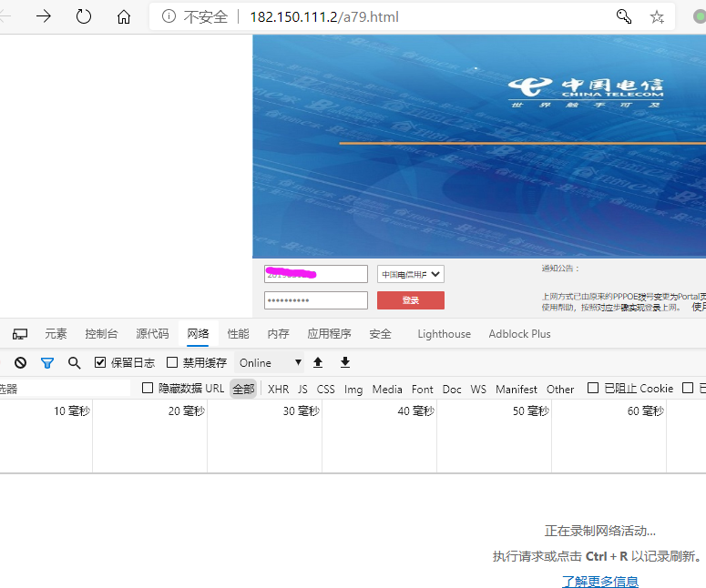Open site info for insecure connection
Image resolution: width=706 pixels, height=588 pixels.
(169, 16)
